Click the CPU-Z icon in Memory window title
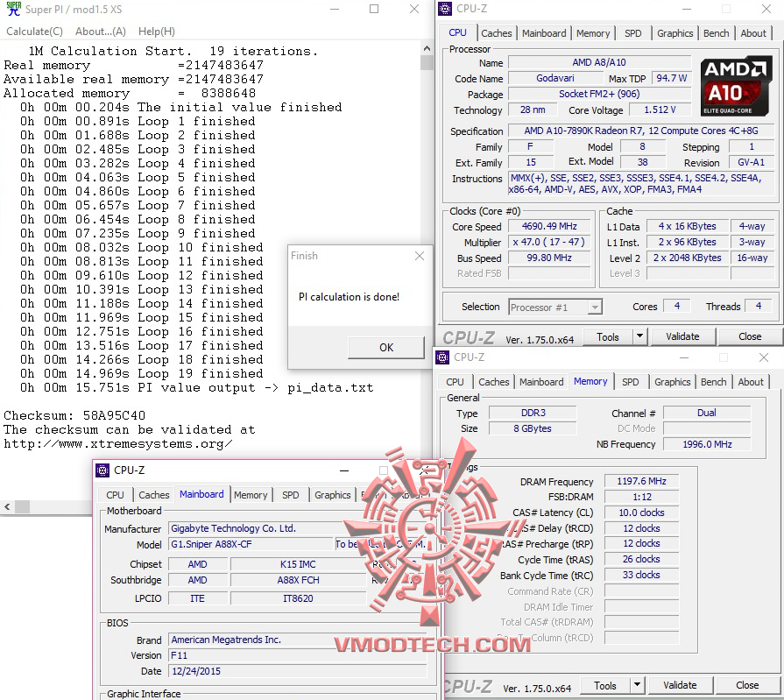 pos(442,357)
